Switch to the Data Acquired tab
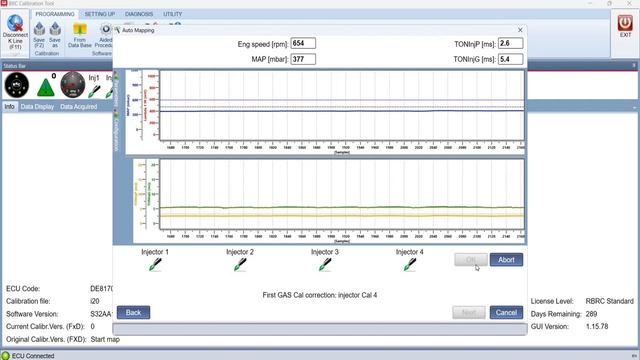 (x=79, y=107)
